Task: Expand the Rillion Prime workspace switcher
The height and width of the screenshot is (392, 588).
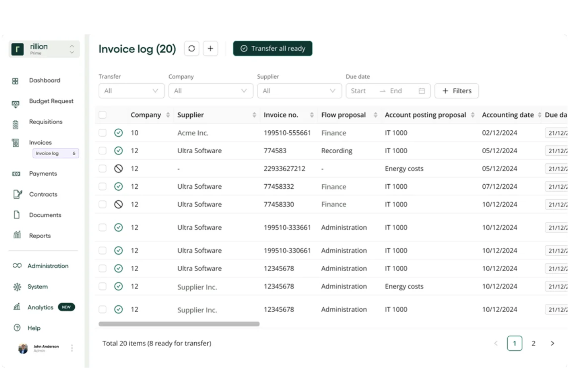Action: [x=72, y=49]
